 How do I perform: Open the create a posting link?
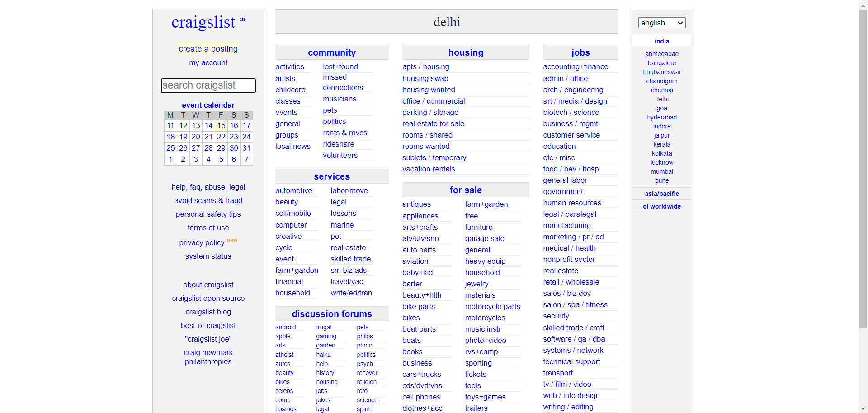coord(208,49)
